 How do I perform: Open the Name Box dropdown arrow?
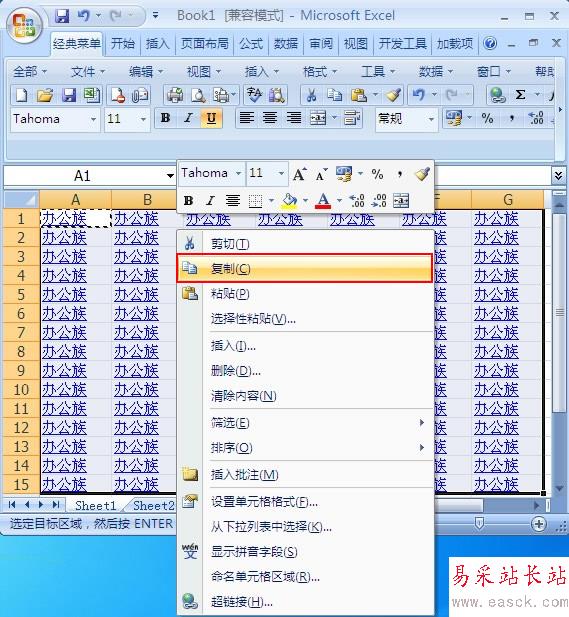pyautogui.click(x=170, y=175)
